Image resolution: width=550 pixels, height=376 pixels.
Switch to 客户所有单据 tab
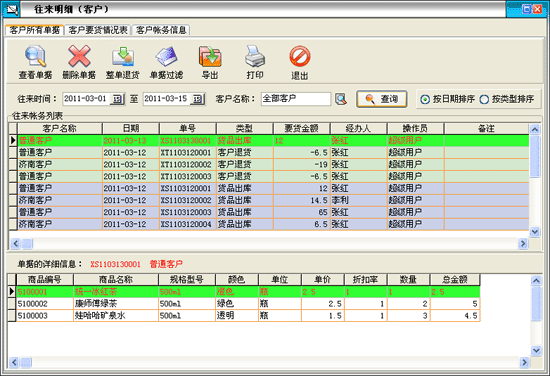point(34,30)
